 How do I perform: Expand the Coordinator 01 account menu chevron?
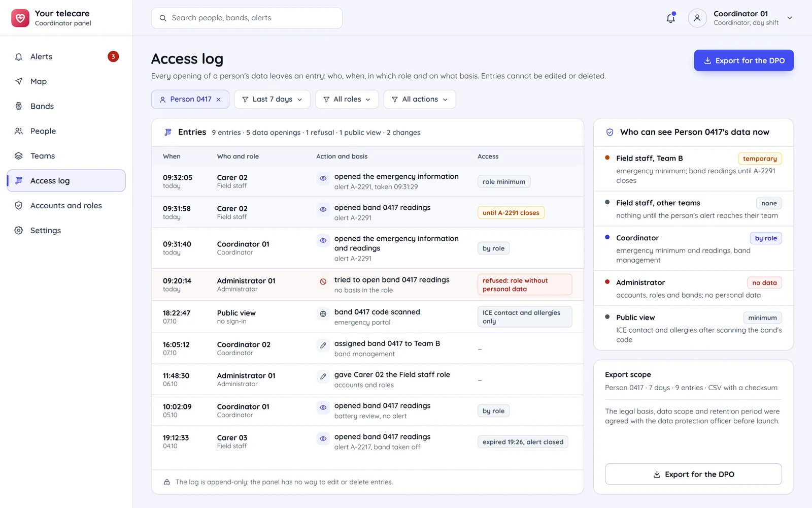click(790, 18)
